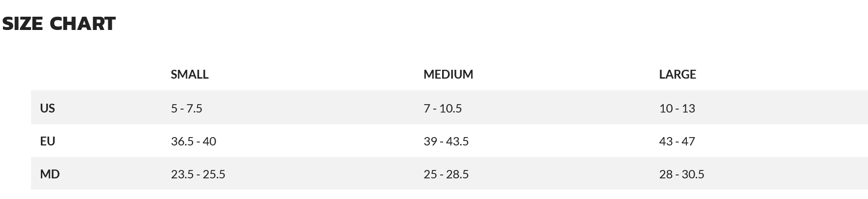Image resolution: width=868 pixels, height=199 pixels.
Task: Click the shaded MD row background
Action: (x=449, y=173)
